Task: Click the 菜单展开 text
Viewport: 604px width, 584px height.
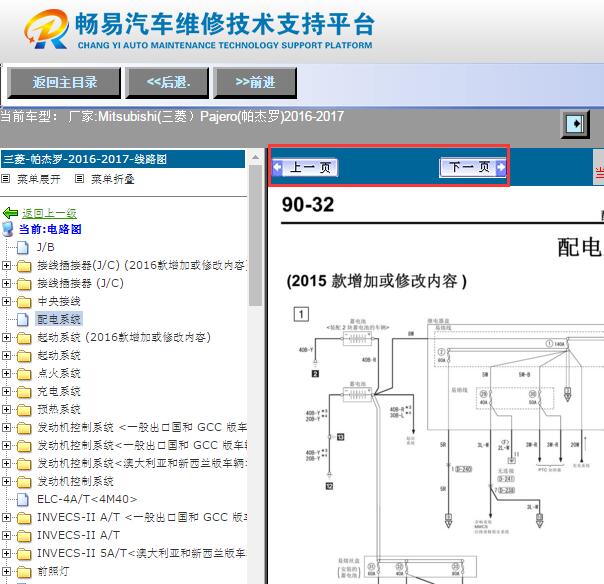Action: [x=39, y=179]
